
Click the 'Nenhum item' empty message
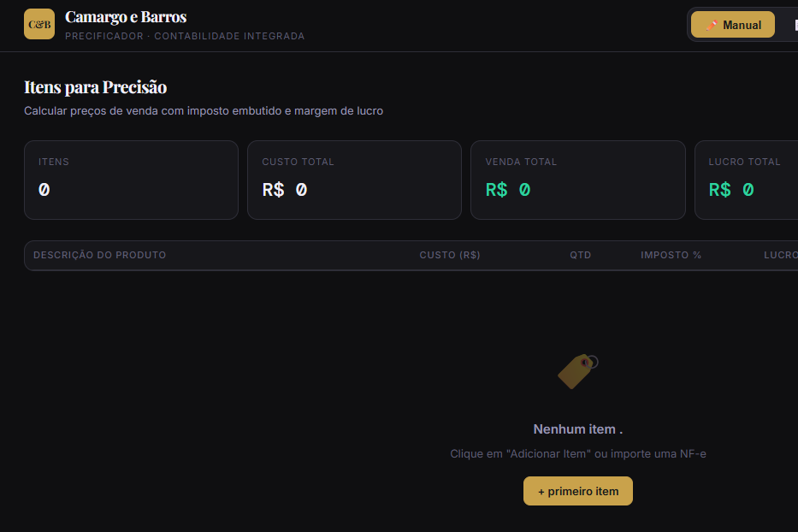tap(577, 429)
